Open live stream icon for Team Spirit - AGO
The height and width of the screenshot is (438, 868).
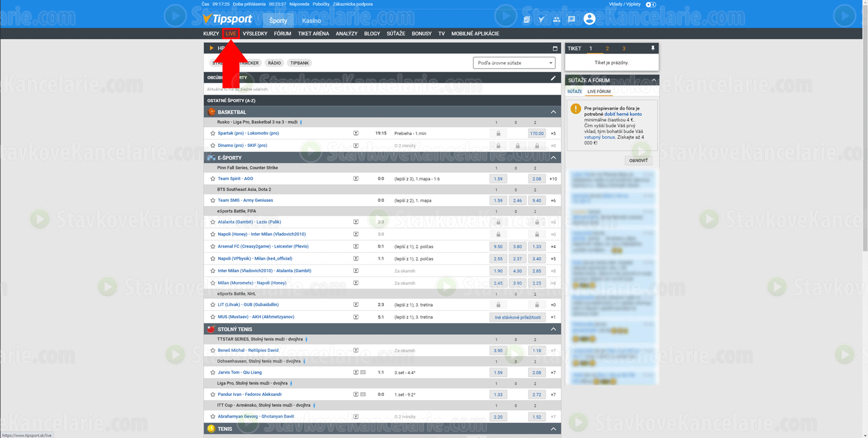tap(356, 178)
